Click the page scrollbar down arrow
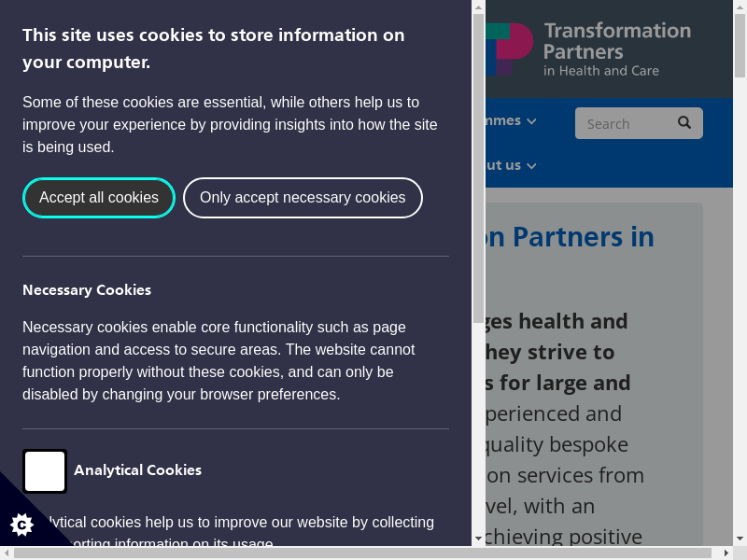This screenshot has height=560, width=747. tap(739, 539)
